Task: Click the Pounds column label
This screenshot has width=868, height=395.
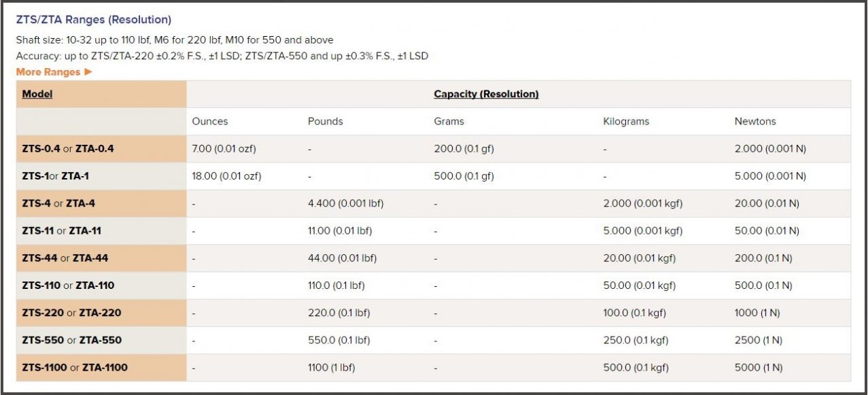Action: click(326, 122)
